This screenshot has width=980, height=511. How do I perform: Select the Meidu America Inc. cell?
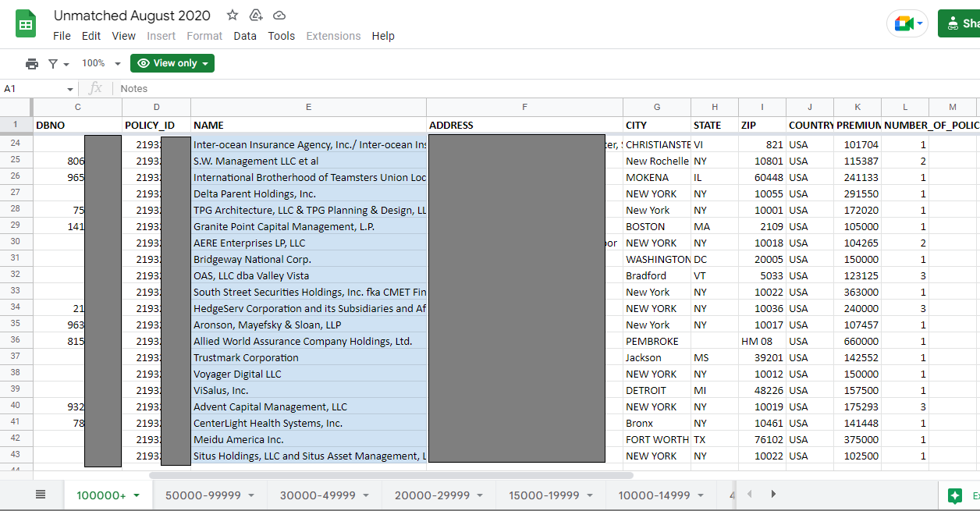[x=308, y=439]
